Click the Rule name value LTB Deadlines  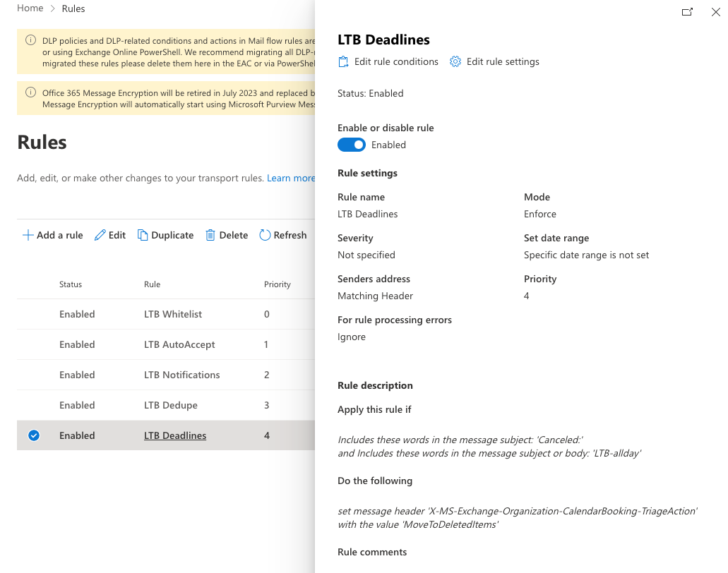click(x=368, y=214)
